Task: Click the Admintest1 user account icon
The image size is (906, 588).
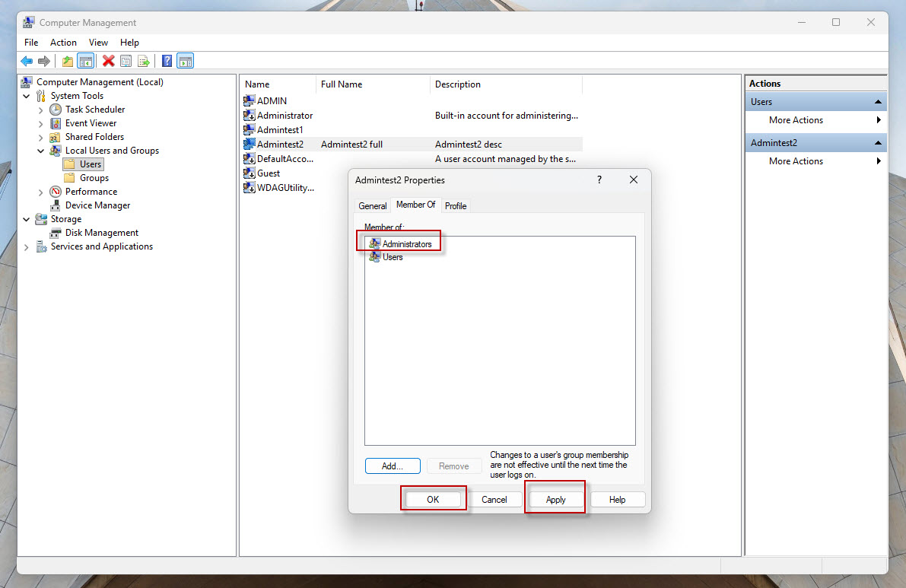Action: (249, 130)
